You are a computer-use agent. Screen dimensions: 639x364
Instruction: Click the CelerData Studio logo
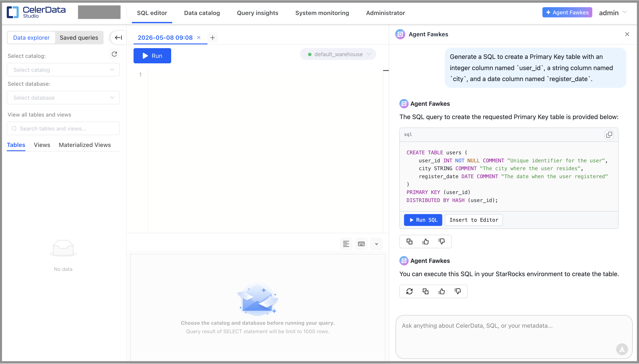[36, 12]
